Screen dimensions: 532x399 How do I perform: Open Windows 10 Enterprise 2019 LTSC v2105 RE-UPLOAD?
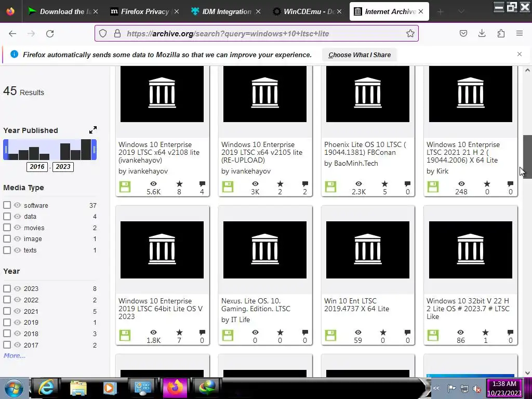coord(262,152)
